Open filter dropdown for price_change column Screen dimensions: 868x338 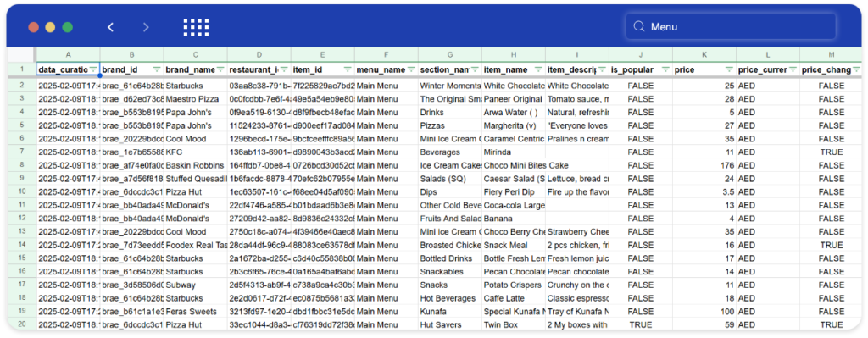tap(856, 69)
